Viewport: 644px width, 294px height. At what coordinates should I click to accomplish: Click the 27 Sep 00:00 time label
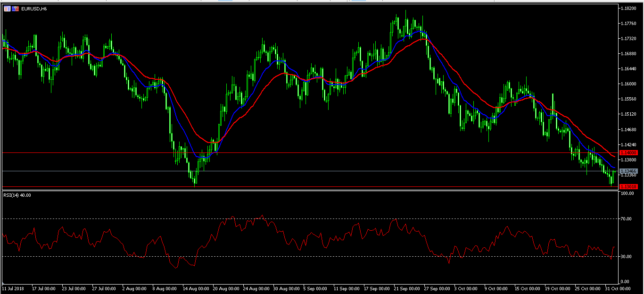[x=436, y=288]
